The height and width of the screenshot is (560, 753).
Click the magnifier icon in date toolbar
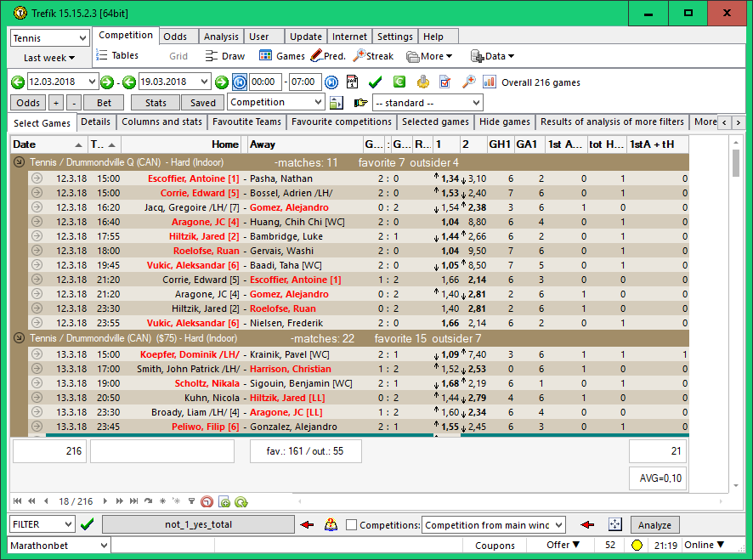(x=468, y=82)
